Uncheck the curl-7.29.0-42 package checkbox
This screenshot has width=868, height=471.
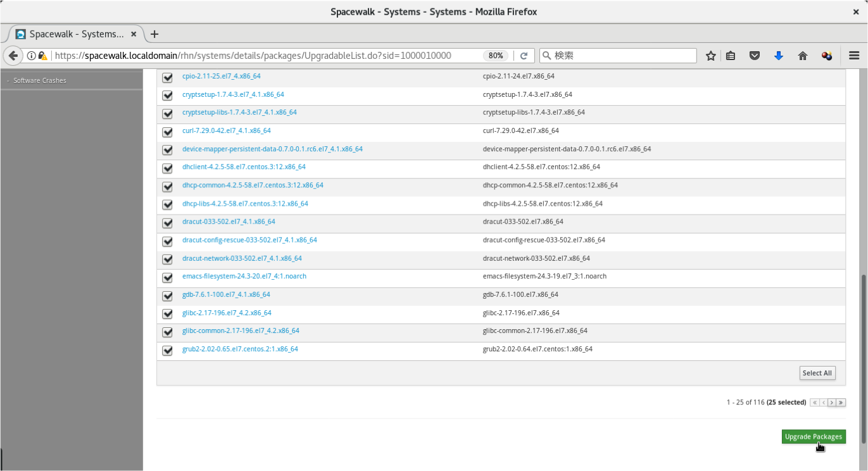coord(167,132)
